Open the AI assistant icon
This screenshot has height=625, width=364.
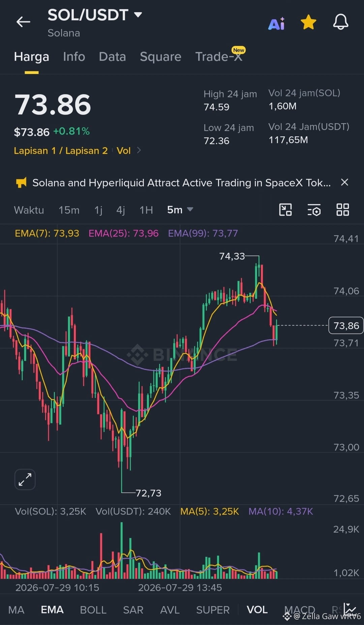(x=276, y=24)
